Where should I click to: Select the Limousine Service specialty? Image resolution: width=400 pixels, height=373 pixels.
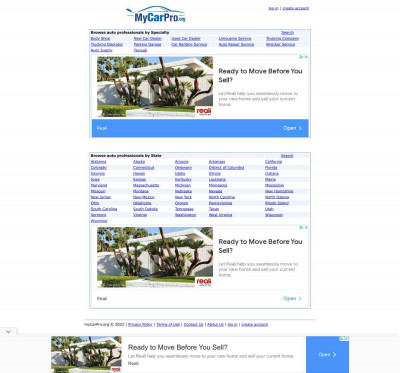[235, 39]
